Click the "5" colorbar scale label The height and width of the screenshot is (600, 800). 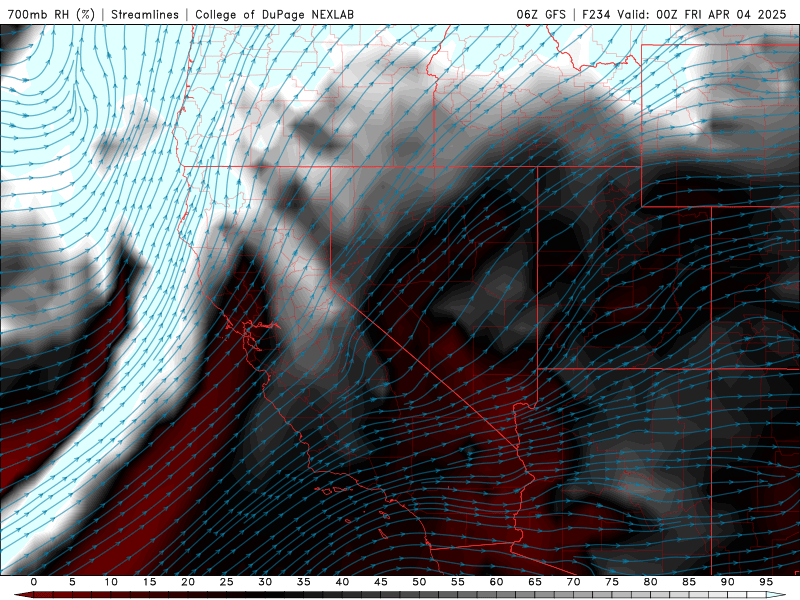tap(72, 582)
